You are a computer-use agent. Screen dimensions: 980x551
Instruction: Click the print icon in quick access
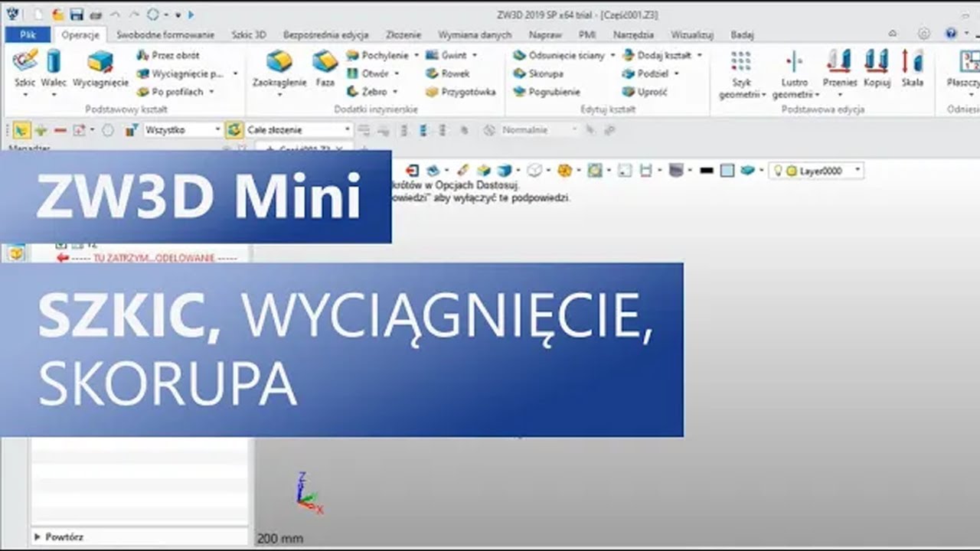click(95, 15)
